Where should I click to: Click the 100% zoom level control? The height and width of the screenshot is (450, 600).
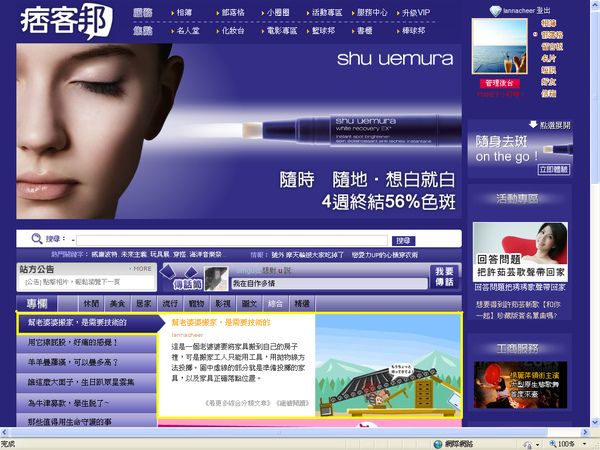click(x=568, y=444)
